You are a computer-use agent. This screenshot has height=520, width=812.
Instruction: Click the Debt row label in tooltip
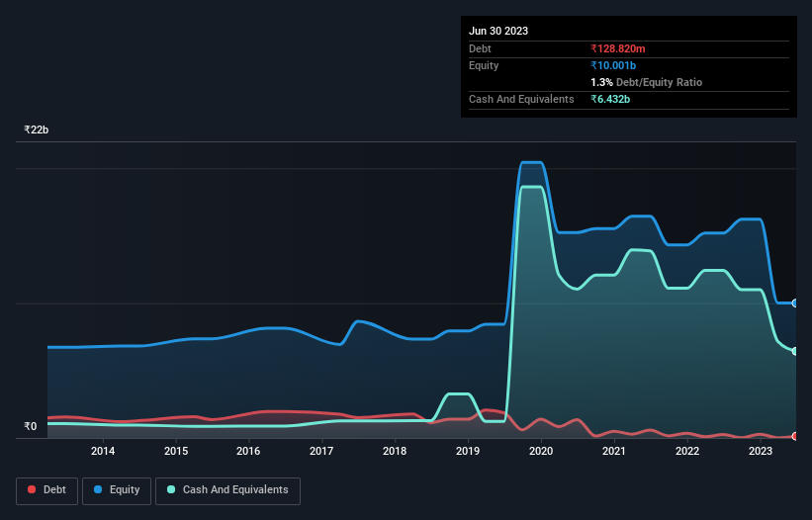click(480, 48)
